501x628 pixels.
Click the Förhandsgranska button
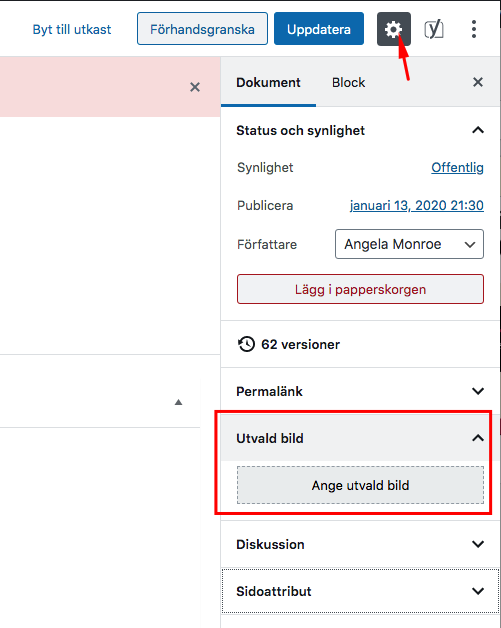click(x=202, y=29)
